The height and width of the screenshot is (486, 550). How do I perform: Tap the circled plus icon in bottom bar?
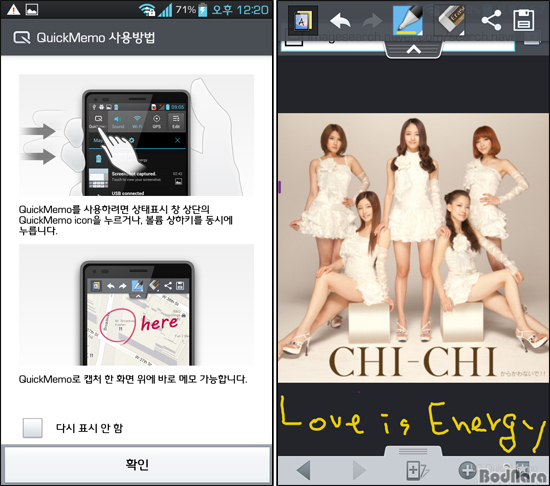(x=468, y=470)
